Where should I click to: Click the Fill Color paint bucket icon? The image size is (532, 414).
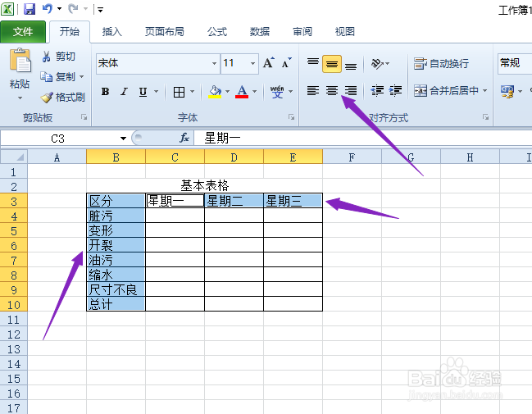coord(215,92)
